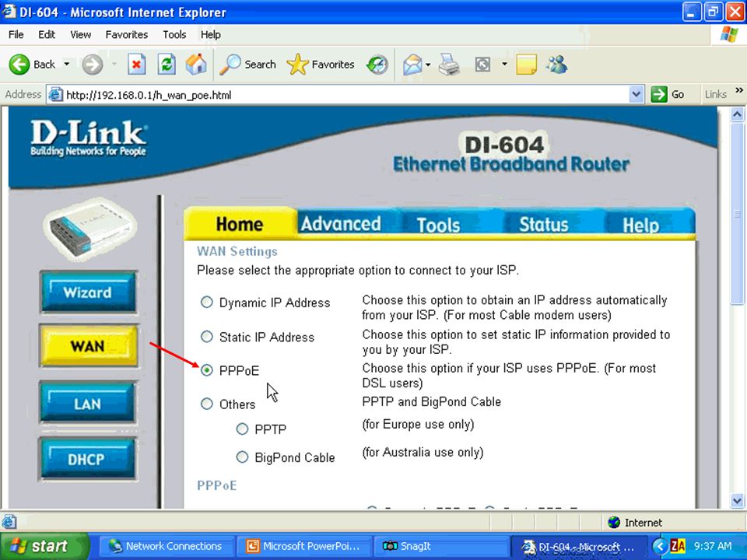Select the PPPoE radio button

tap(207, 370)
